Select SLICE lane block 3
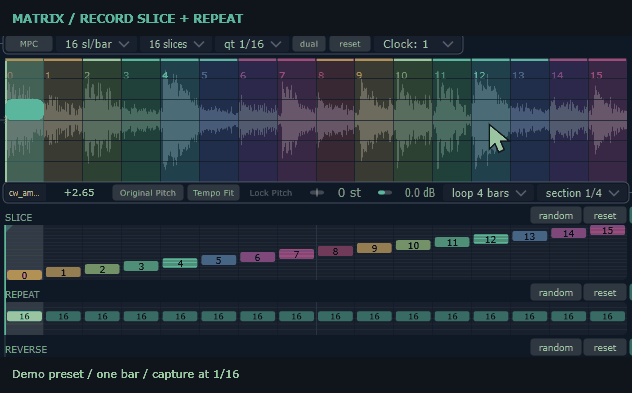The width and height of the screenshot is (632, 393). coord(141,266)
